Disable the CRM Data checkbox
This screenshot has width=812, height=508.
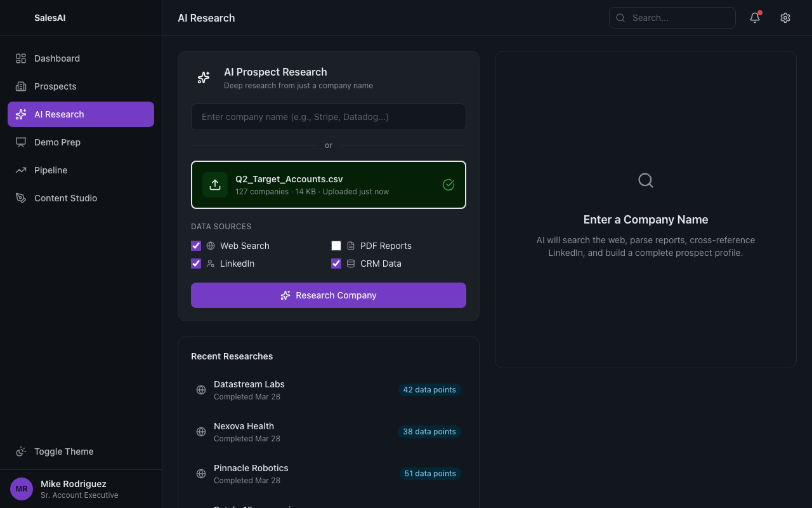(336, 264)
